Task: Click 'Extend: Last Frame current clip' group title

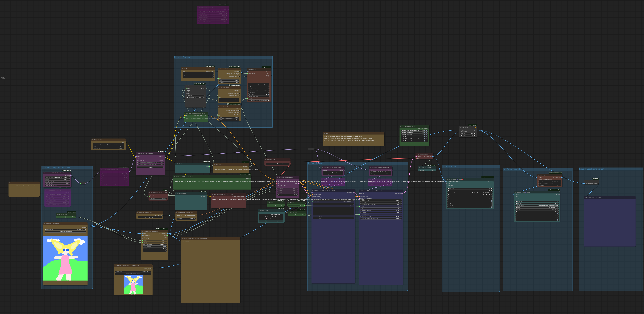Action: [593, 169]
